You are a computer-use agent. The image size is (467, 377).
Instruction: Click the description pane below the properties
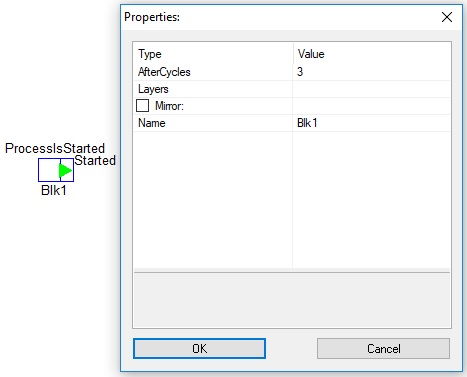292,300
